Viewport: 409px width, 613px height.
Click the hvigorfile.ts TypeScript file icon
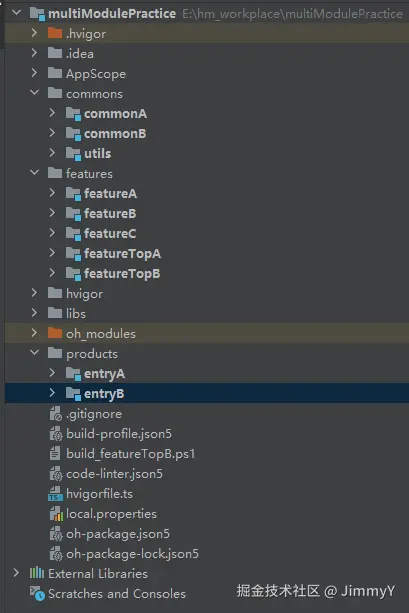[55, 494]
